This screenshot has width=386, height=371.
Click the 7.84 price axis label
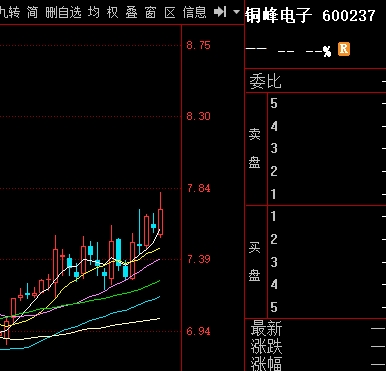point(199,188)
